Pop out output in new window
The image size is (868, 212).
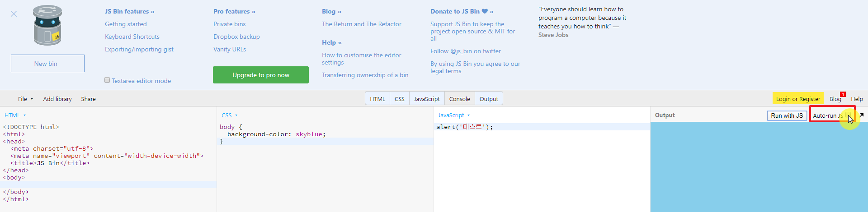(862, 115)
